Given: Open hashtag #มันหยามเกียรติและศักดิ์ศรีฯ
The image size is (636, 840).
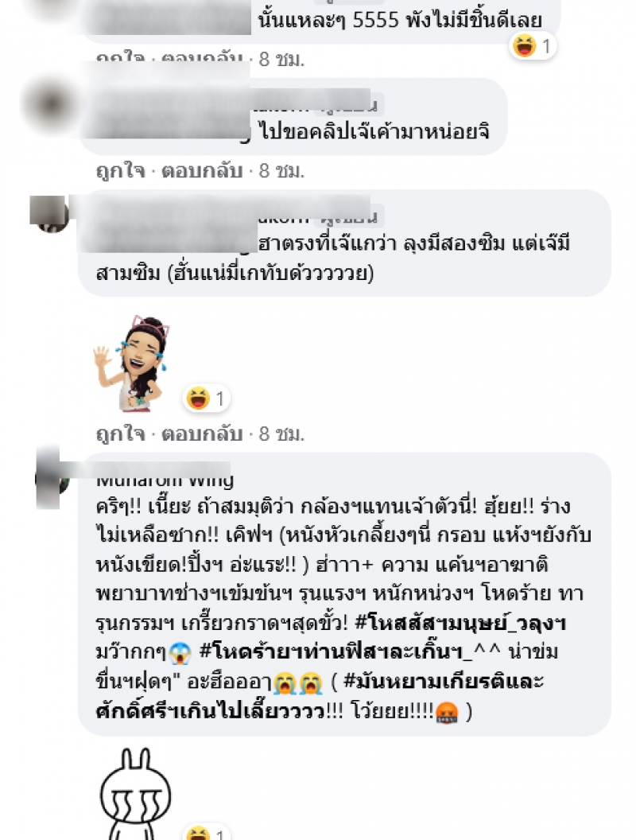Looking at the screenshot, I should click(x=319, y=696).
